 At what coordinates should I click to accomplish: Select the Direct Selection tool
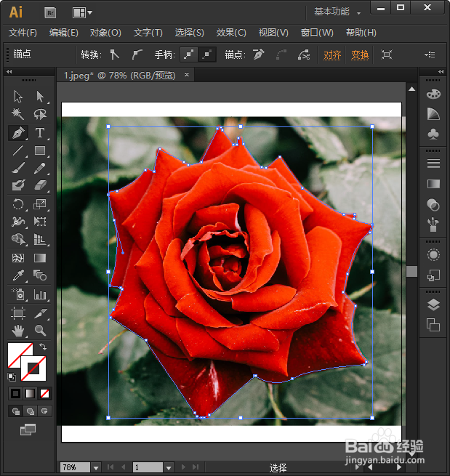point(40,97)
